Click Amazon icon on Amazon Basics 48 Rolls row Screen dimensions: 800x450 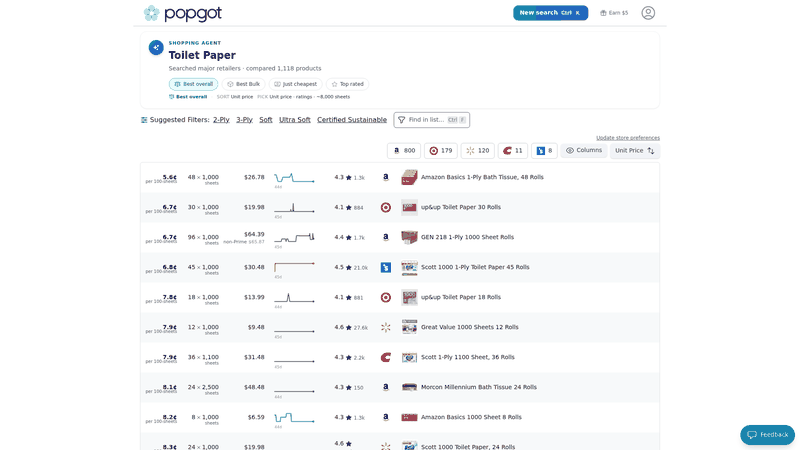pos(386,178)
